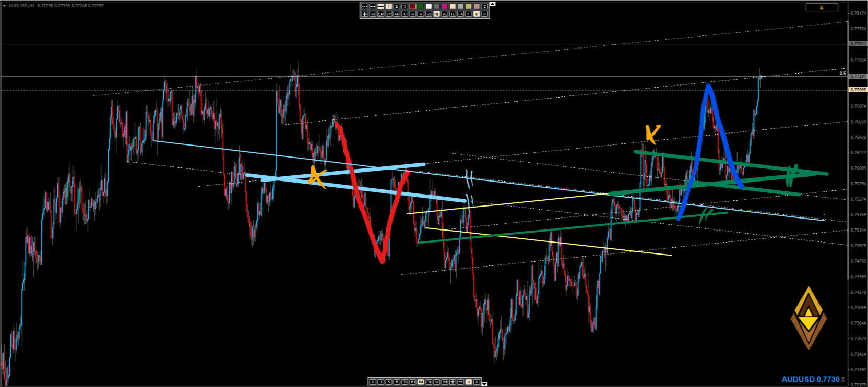Switch to the 5-minute timeframe

coord(389,382)
